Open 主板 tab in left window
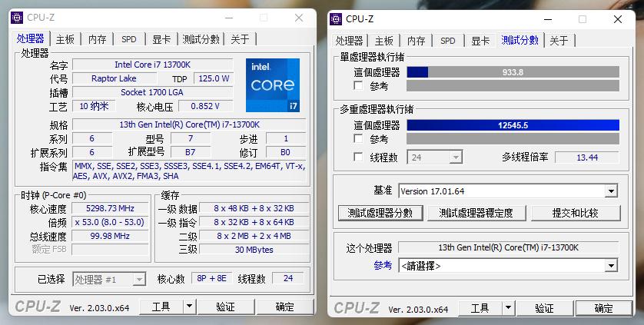644x325 pixels. (65, 39)
